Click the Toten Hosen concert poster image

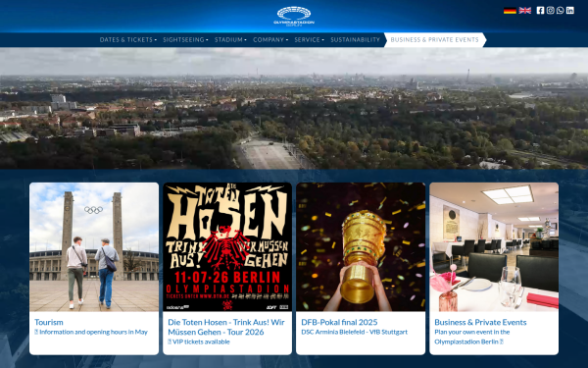[227, 247]
